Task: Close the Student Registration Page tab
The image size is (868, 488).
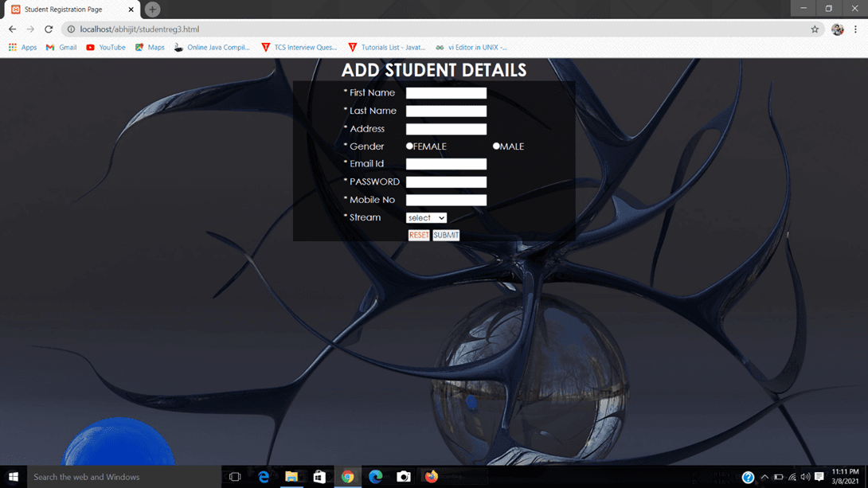Action: pos(131,10)
